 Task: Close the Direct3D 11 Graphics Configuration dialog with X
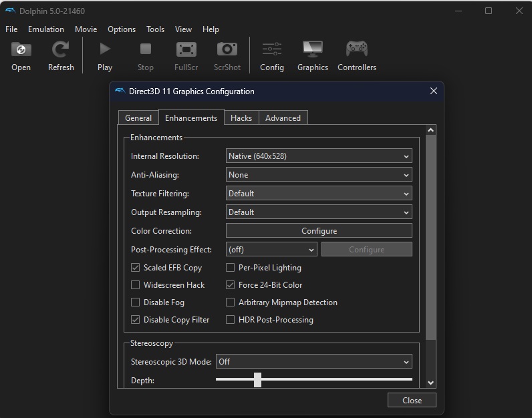click(x=433, y=91)
